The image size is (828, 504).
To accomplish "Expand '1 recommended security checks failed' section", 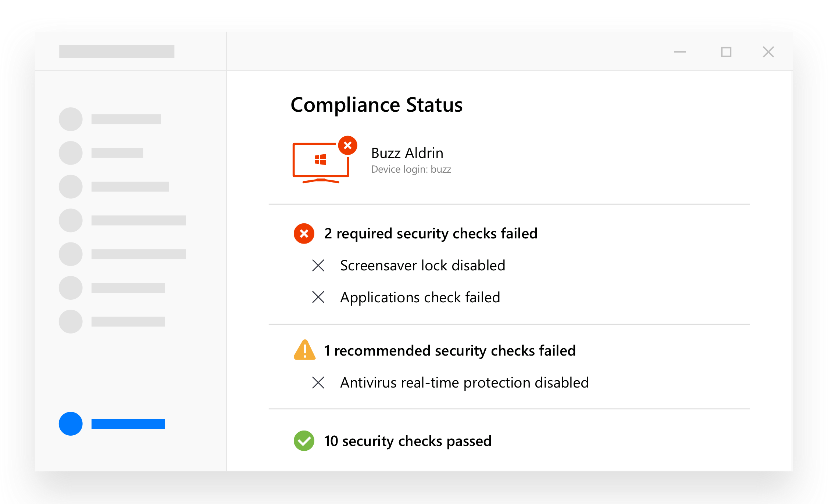I will coord(450,351).
